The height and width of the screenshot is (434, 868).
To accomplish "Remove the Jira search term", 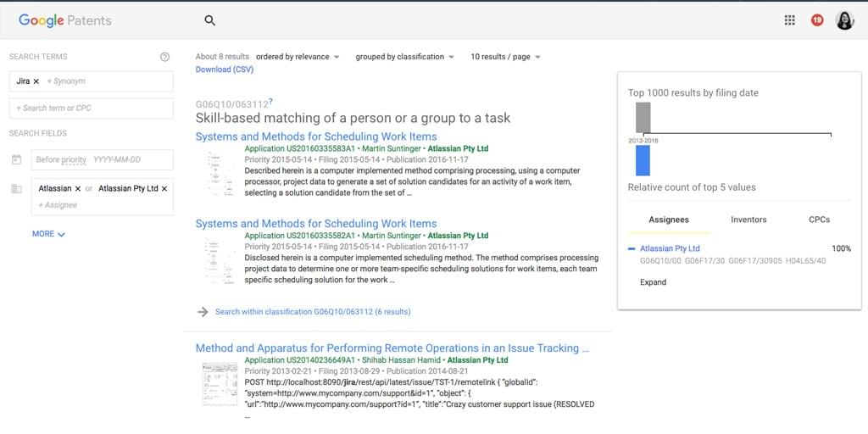I will click(x=36, y=81).
